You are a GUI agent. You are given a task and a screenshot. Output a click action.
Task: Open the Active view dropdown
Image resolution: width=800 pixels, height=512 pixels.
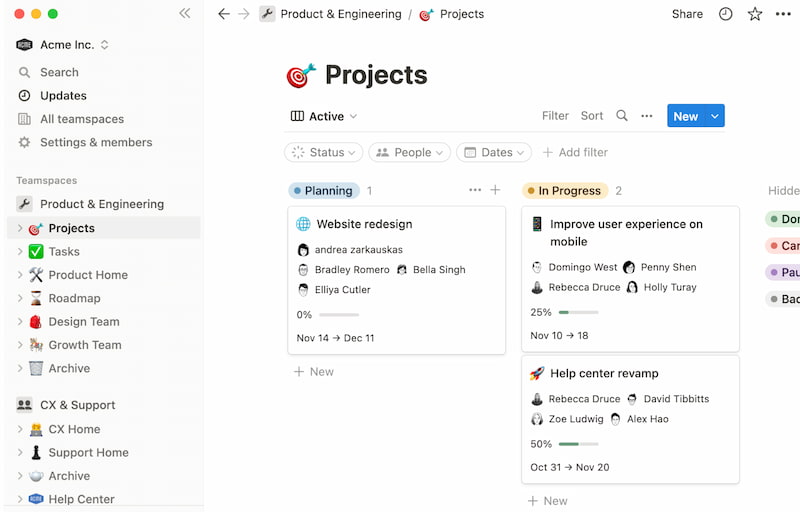coord(323,116)
